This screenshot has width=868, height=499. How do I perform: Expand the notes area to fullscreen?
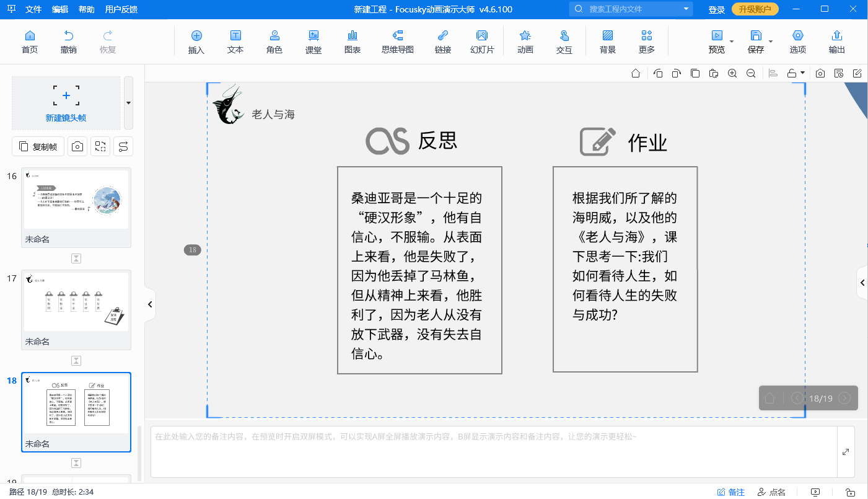coord(846,452)
